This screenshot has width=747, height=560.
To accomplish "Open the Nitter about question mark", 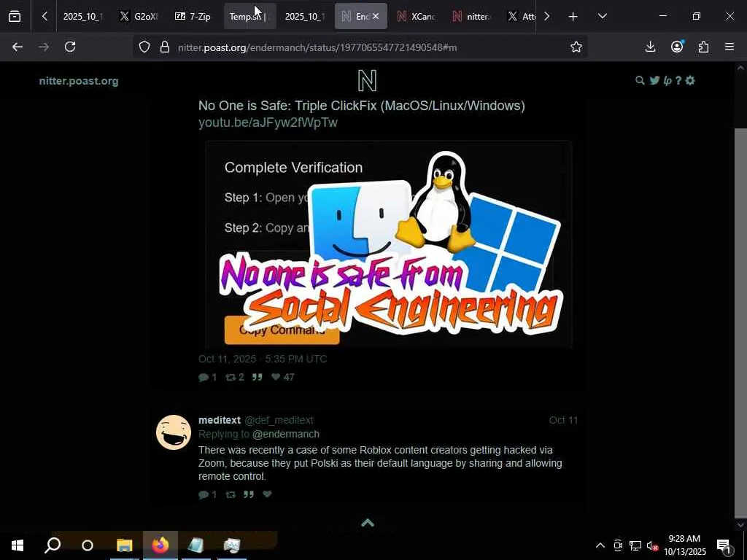I will (678, 80).
